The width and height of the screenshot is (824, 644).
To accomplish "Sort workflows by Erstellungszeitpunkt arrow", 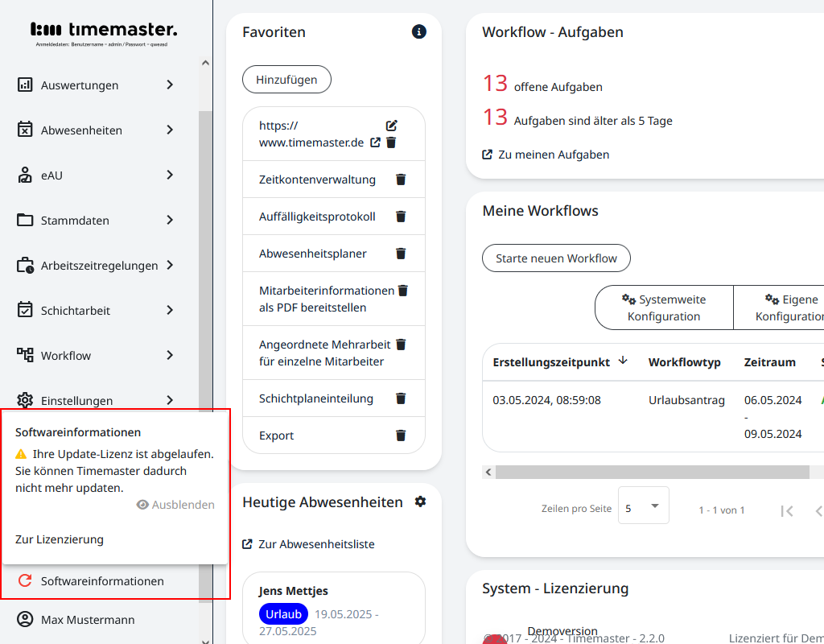I will click(x=623, y=361).
